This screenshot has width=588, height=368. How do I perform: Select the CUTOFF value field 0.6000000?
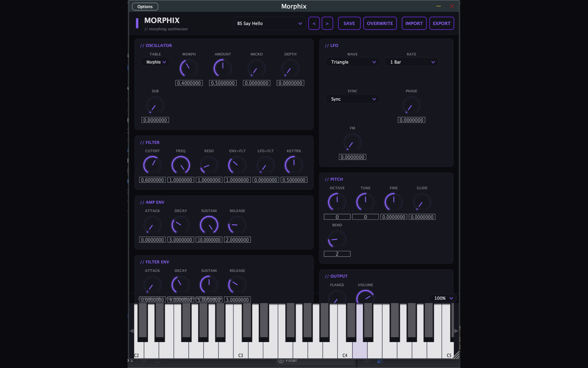(x=152, y=180)
